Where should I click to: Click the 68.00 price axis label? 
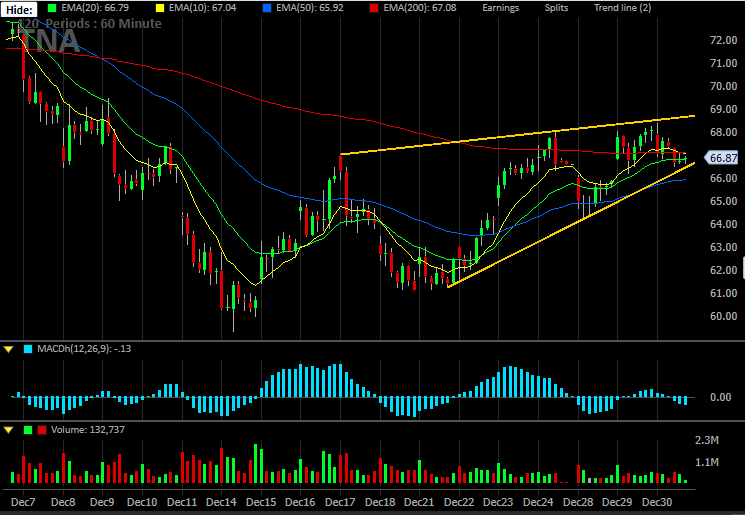click(724, 132)
